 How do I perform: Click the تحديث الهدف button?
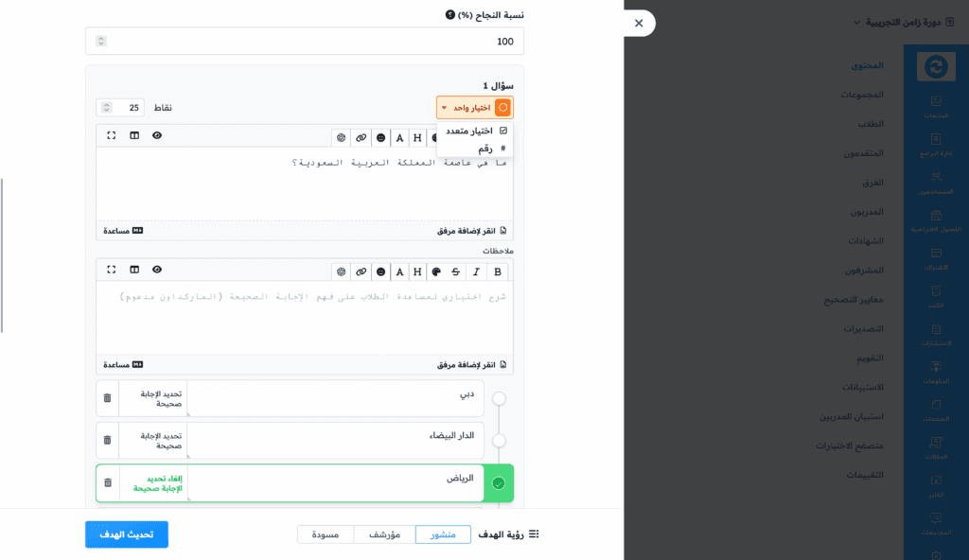click(x=127, y=534)
